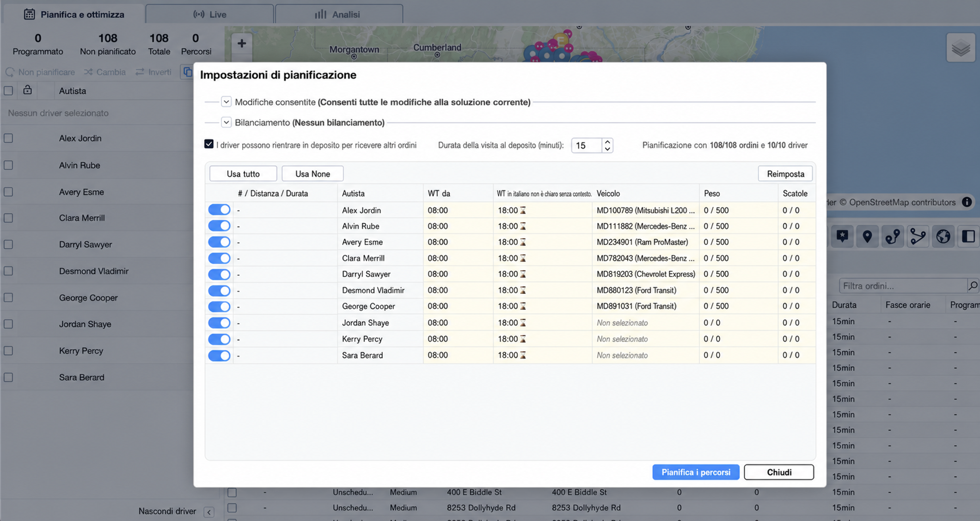
Task: Click Non selezionato vehicle cell for Kerry Percy
Action: pos(645,339)
